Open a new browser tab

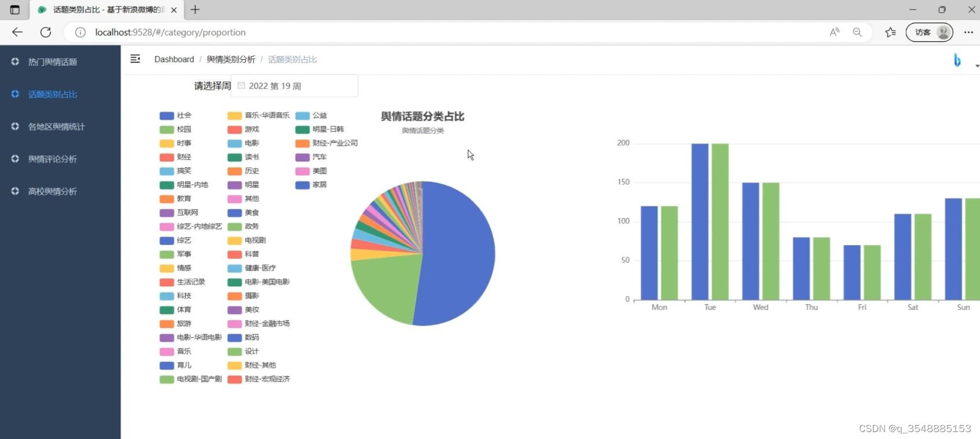[x=195, y=9]
